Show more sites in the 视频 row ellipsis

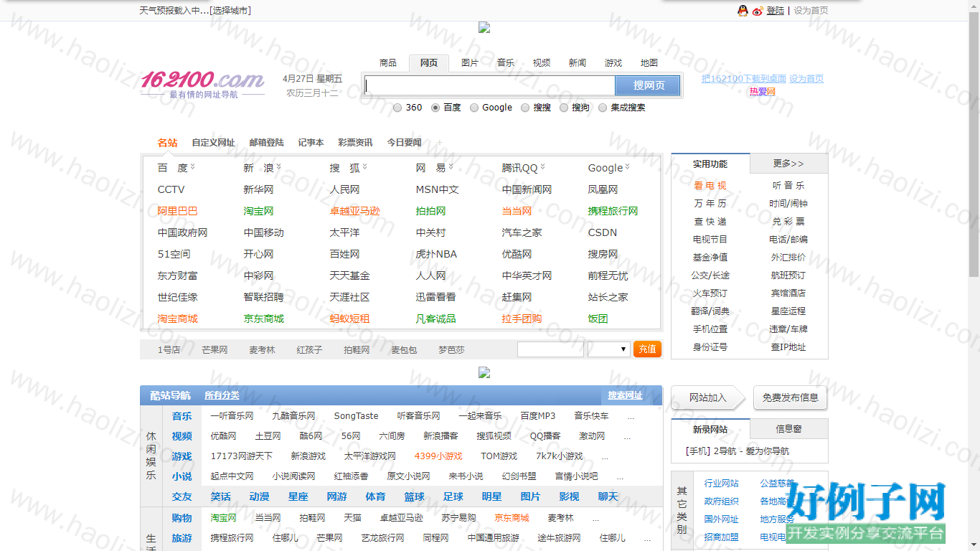coord(627,436)
